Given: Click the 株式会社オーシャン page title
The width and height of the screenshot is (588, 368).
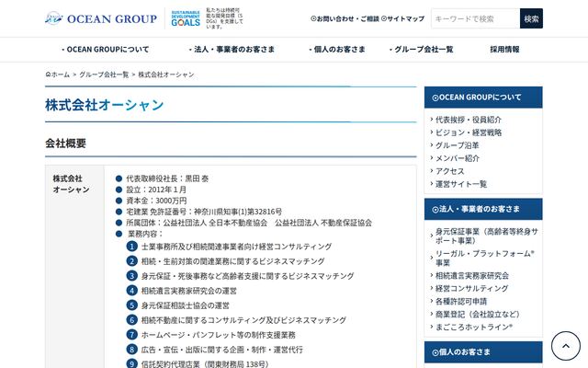Looking at the screenshot, I should 104,105.
